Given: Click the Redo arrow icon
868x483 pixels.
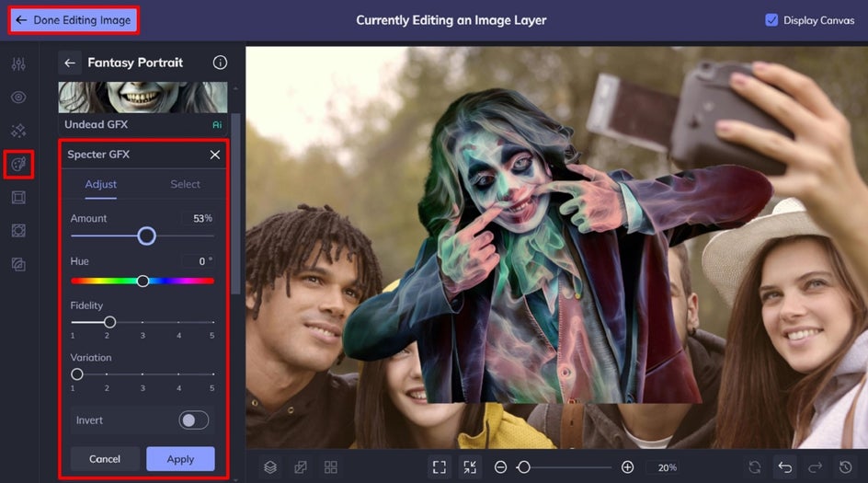Looking at the screenshot, I should [815, 467].
